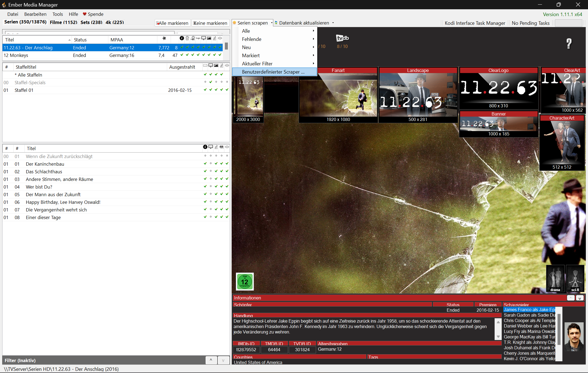Viewport: 588px width, 373px height.
Task: Click the Keine markieren button
Action: point(210,23)
